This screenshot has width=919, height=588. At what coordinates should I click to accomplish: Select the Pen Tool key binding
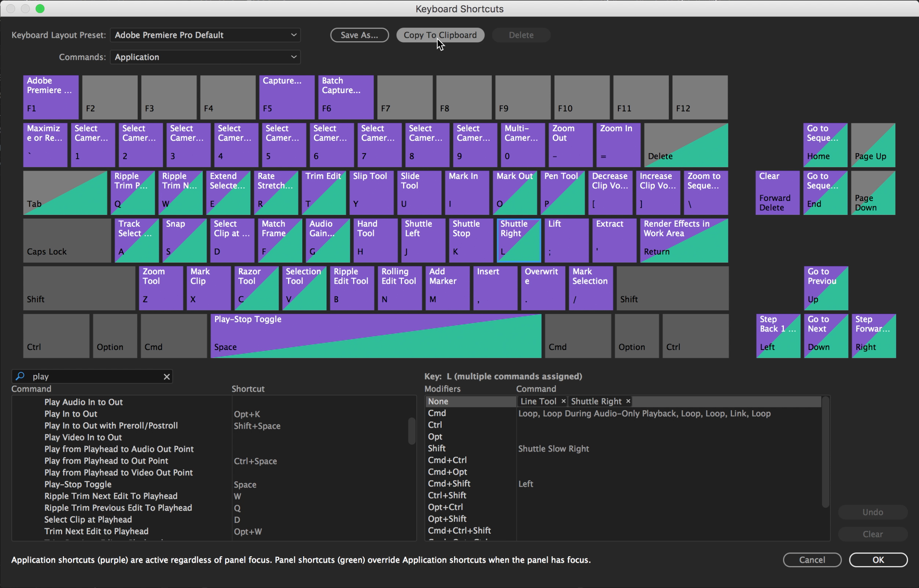[x=563, y=190]
